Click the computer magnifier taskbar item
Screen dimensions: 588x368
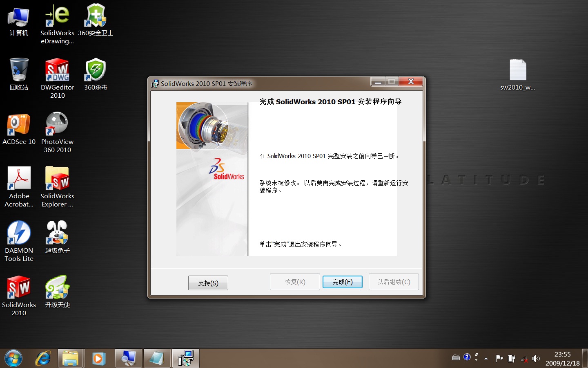(x=129, y=359)
